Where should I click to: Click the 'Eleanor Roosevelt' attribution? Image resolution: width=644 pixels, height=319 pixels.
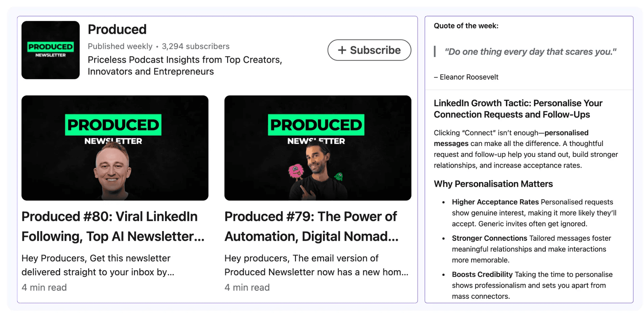[466, 77]
